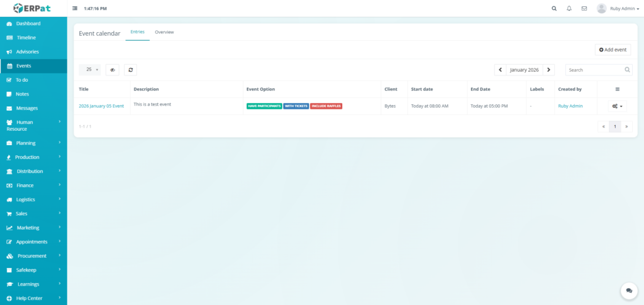
Task: Open the chat bubble widget
Action: (628, 291)
